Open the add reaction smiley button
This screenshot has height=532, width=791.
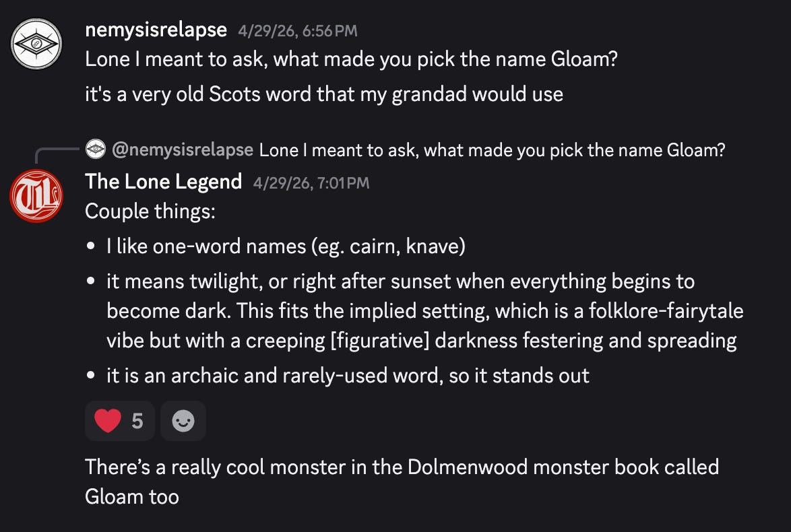(183, 421)
